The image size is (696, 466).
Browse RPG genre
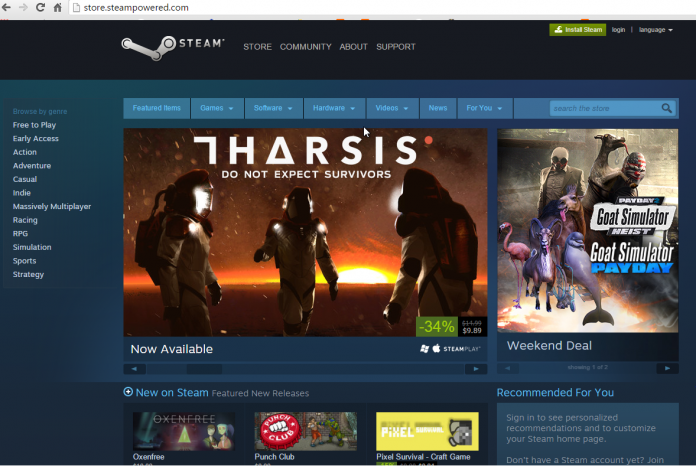coord(20,233)
